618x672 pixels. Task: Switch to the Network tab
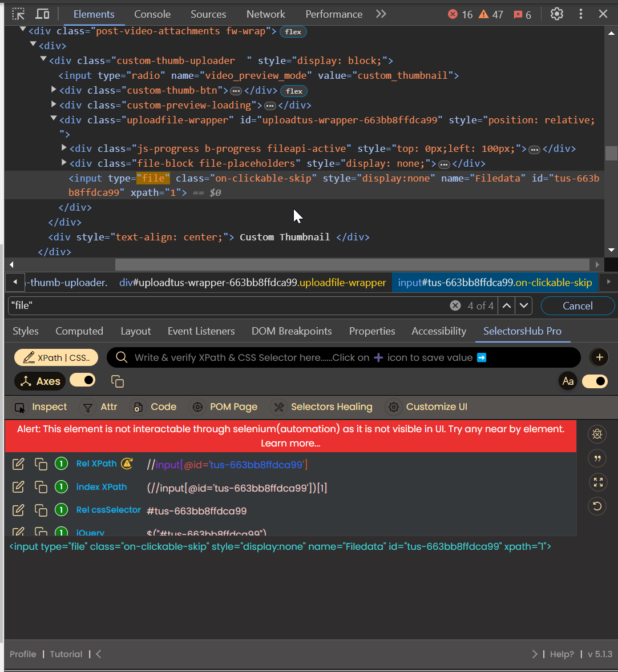[x=265, y=14]
